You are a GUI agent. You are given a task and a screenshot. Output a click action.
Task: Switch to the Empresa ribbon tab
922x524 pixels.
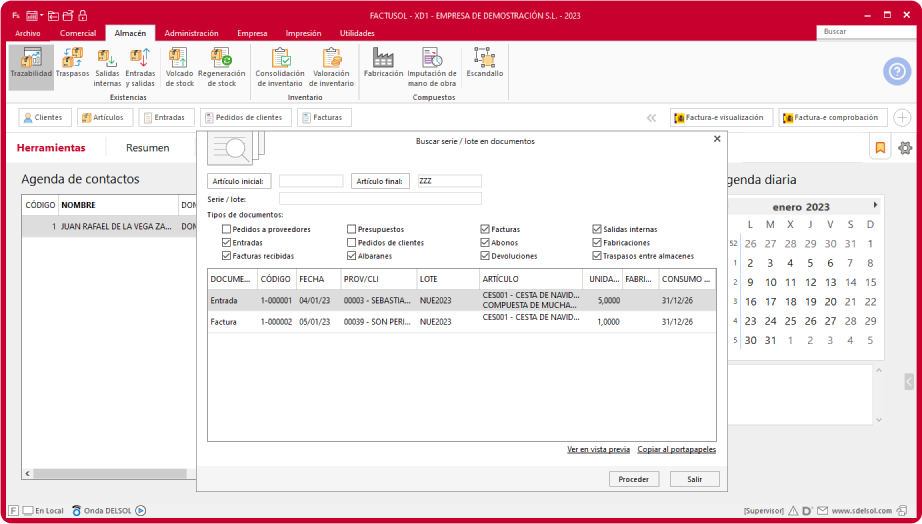pyautogui.click(x=252, y=34)
